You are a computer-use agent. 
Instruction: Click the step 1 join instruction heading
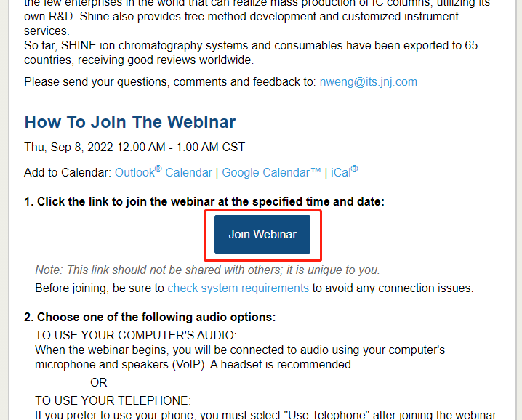[x=204, y=201]
